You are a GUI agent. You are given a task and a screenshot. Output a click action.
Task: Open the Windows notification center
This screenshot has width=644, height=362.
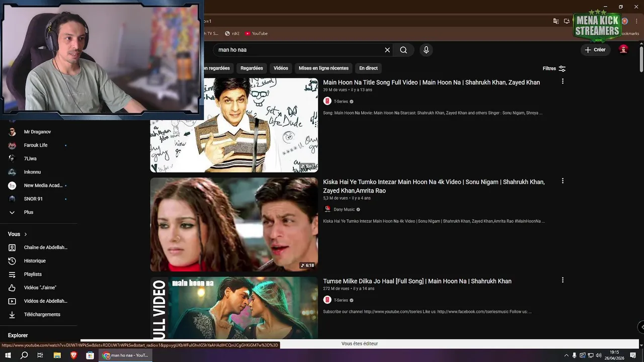coord(633,355)
